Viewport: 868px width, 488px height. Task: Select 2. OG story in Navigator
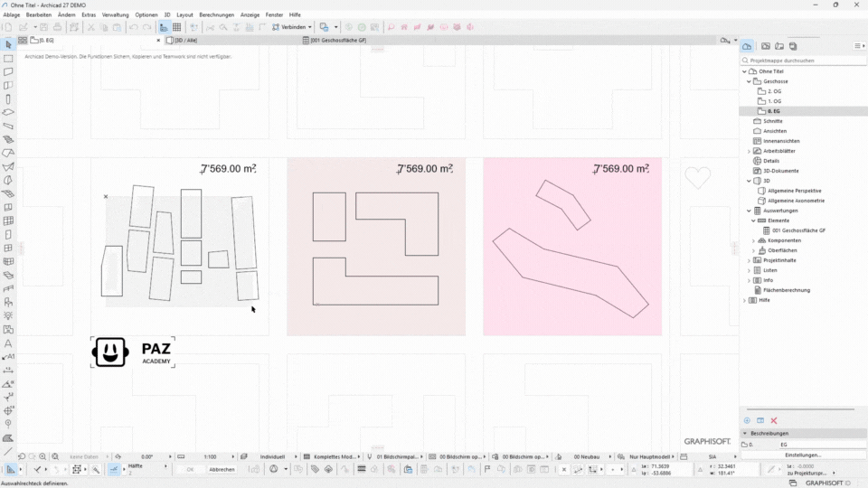(774, 91)
